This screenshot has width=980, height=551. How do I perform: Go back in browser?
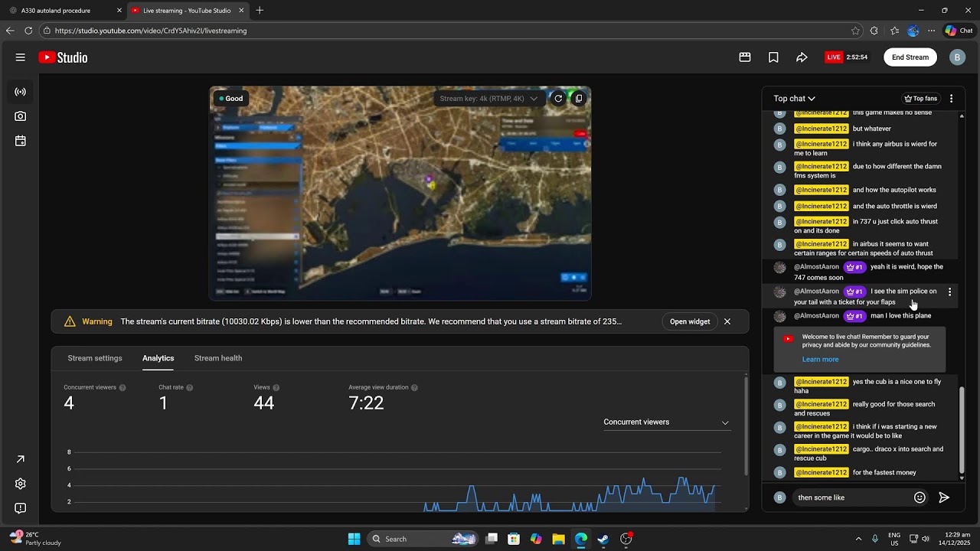(10, 31)
